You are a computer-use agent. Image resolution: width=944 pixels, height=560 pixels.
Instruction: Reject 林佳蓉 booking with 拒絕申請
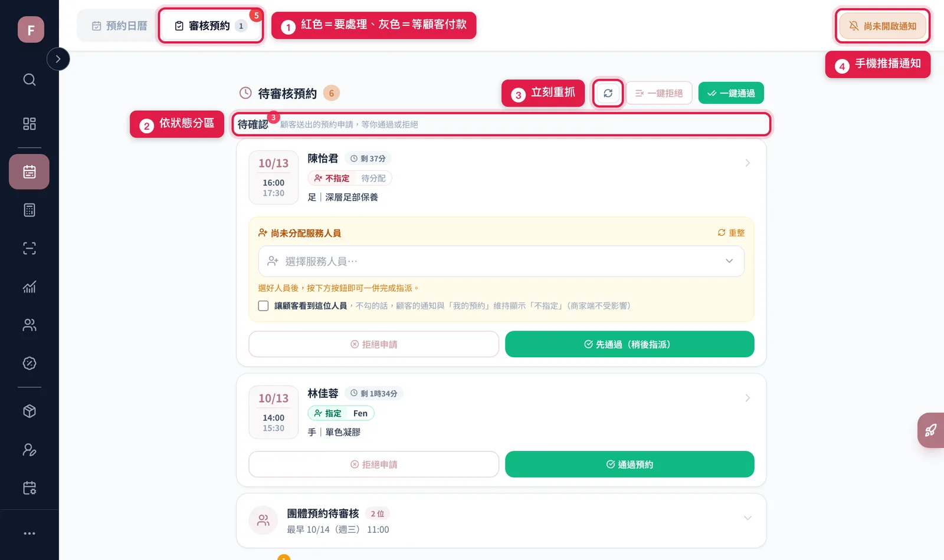[x=373, y=465]
